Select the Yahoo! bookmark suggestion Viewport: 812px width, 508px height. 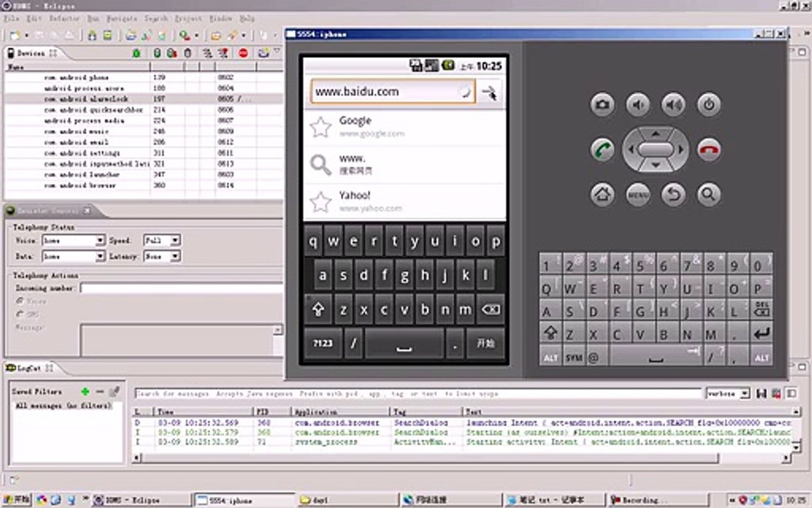[x=405, y=202]
